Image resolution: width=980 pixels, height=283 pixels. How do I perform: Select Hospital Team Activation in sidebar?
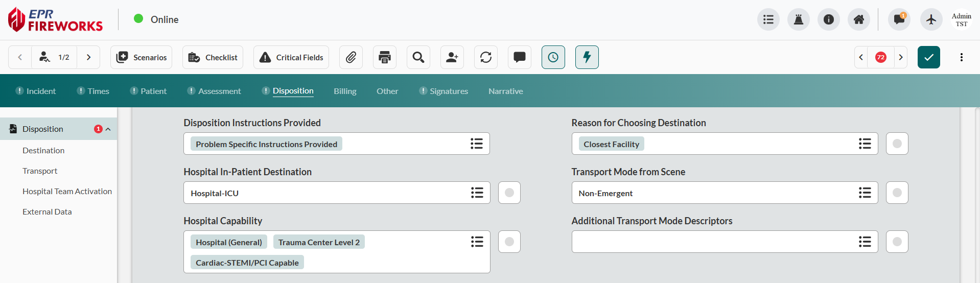(x=67, y=191)
